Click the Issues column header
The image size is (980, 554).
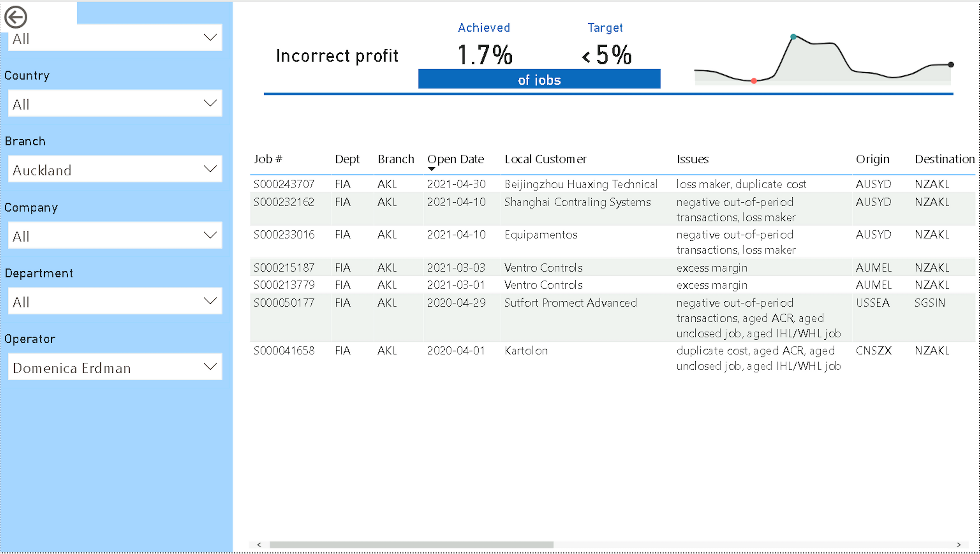(693, 159)
